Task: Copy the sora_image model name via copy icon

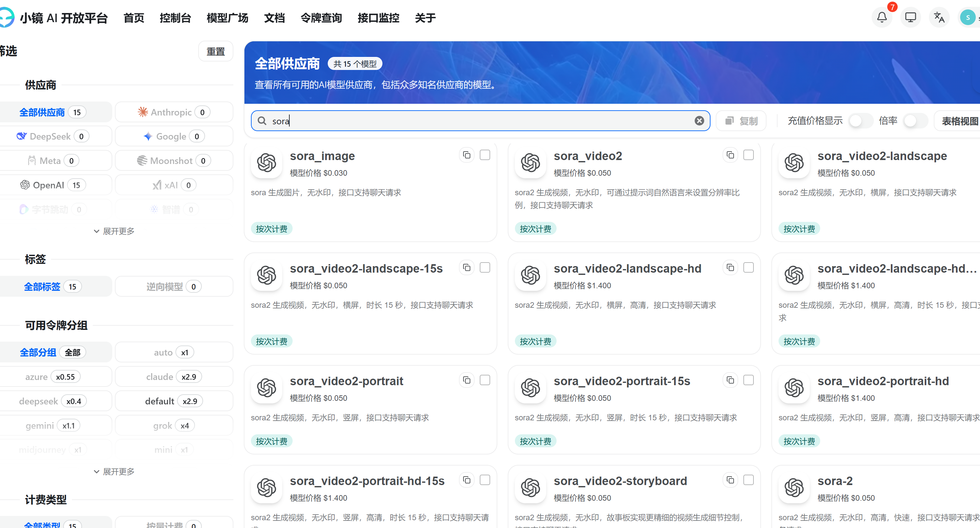Action: [x=467, y=155]
